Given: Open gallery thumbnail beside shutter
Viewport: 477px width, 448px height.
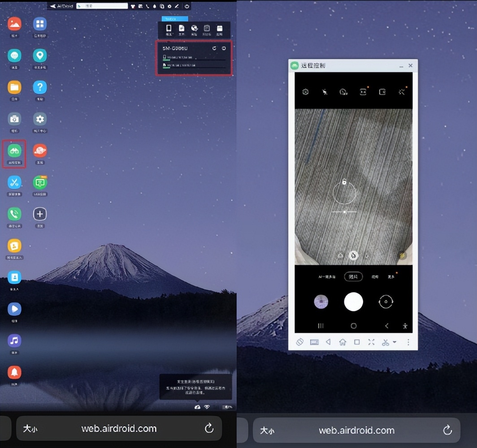Looking at the screenshot, I should click(x=321, y=302).
